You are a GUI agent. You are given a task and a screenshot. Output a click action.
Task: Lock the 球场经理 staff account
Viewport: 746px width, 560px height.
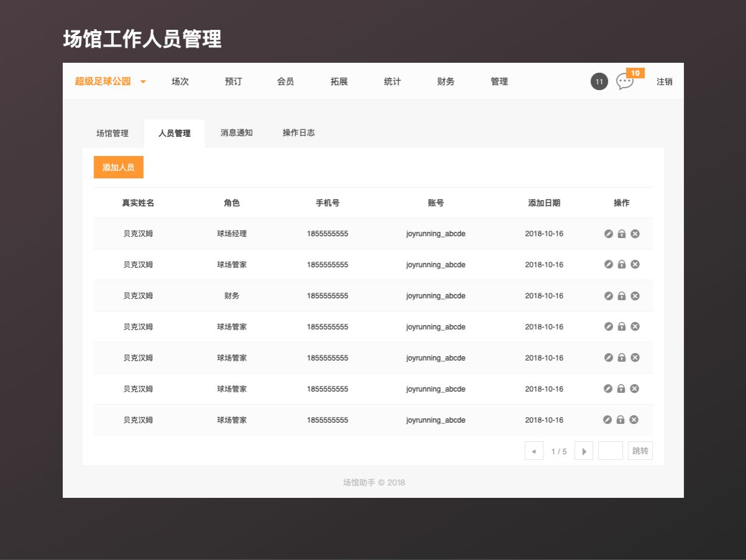click(622, 234)
